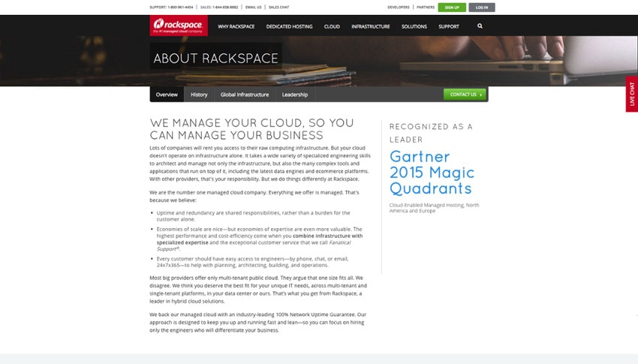Screen dimensions: 638x364
Task: Open the Gartner 2015 Magic Quadrants link
Action: tap(432, 173)
